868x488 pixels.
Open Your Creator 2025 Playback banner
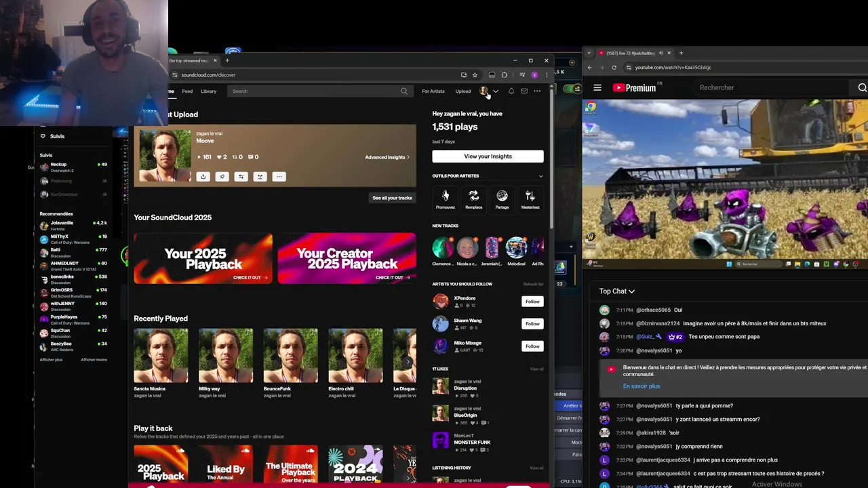tap(347, 258)
